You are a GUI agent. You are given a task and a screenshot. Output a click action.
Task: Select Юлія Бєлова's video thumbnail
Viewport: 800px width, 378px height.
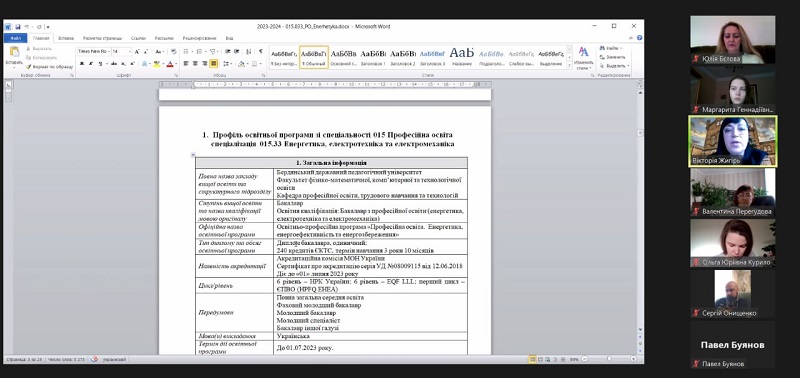pyautogui.click(x=733, y=40)
